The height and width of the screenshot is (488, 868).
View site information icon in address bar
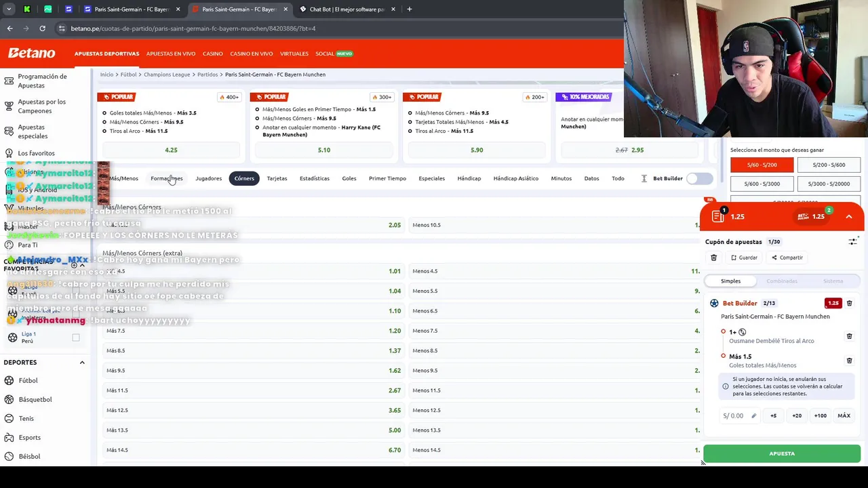[x=62, y=28]
